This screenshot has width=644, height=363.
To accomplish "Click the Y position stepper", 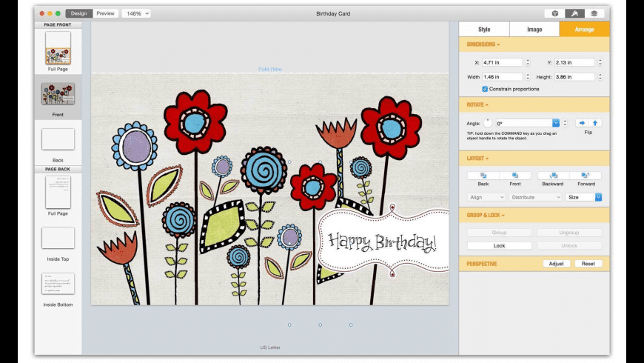I will click(x=600, y=62).
